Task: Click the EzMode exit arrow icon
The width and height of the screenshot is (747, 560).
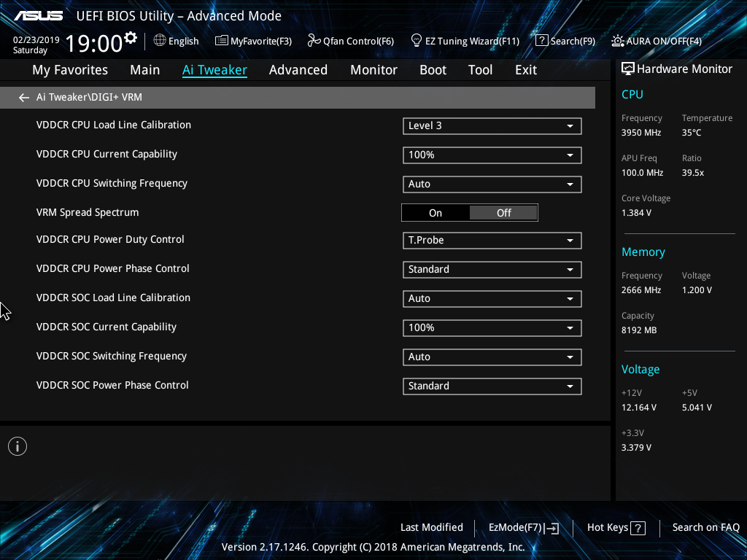Action: click(552, 528)
